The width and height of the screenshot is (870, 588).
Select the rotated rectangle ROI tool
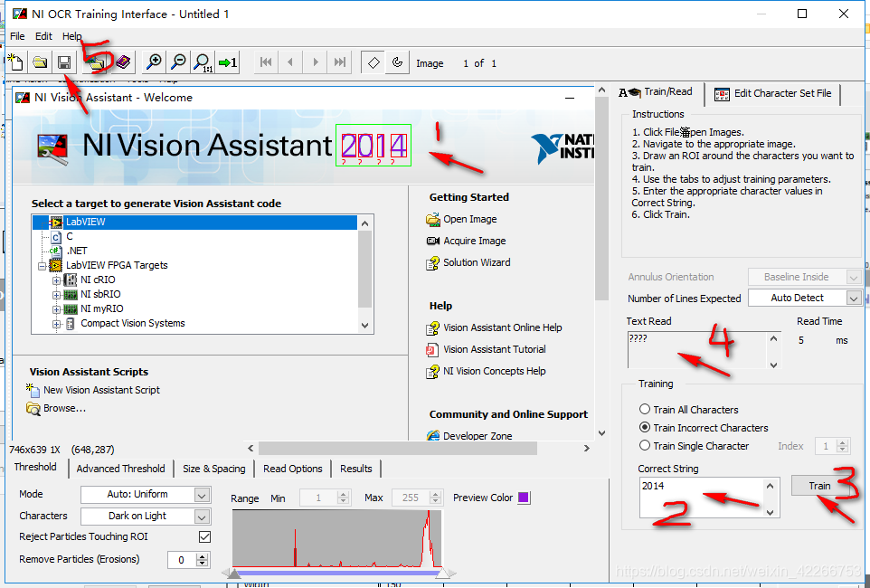tap(374, 62)
